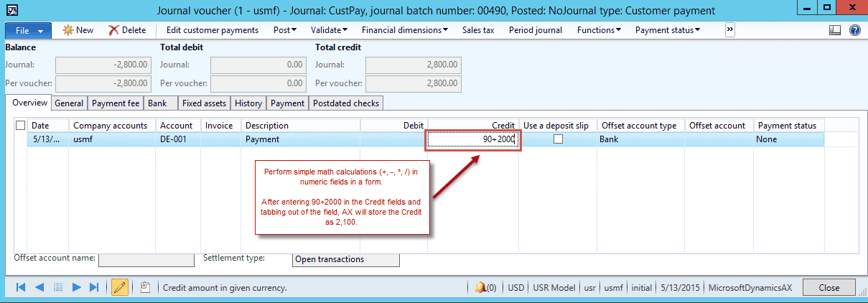Click the 5/13/2015 date in status bar
Screen dimensions: 868x303
678,287
